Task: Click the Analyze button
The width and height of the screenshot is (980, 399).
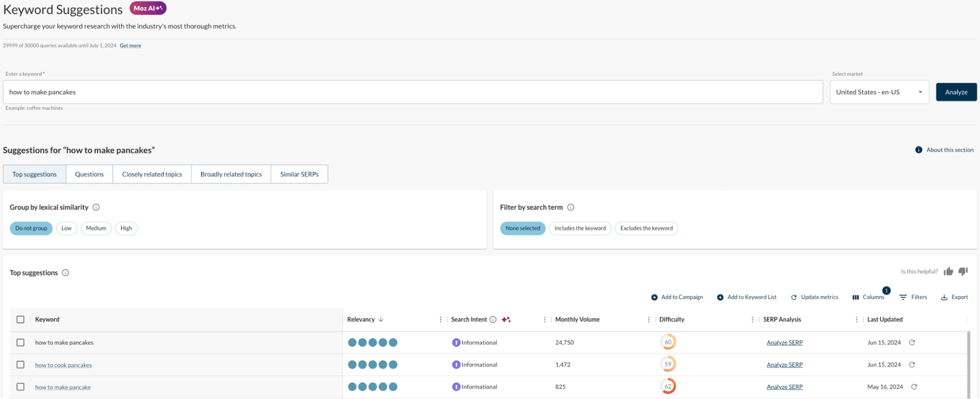Action: pos(956,92)
